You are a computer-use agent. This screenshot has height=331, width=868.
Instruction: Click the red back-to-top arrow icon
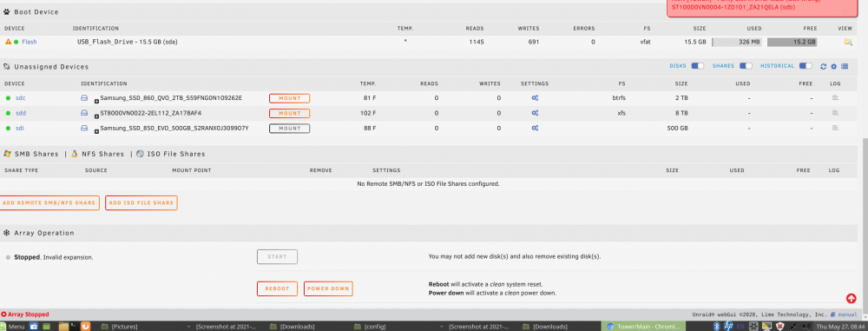click(852, 299)
